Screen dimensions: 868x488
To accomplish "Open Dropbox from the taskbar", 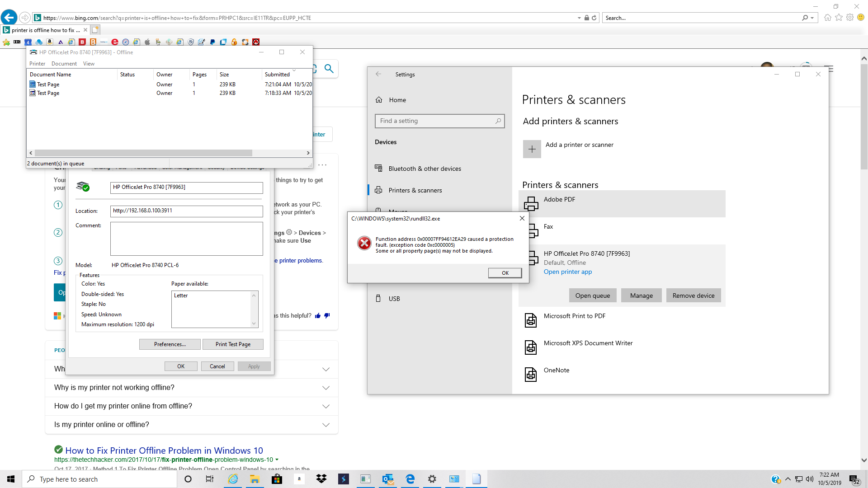I will 321,479.
